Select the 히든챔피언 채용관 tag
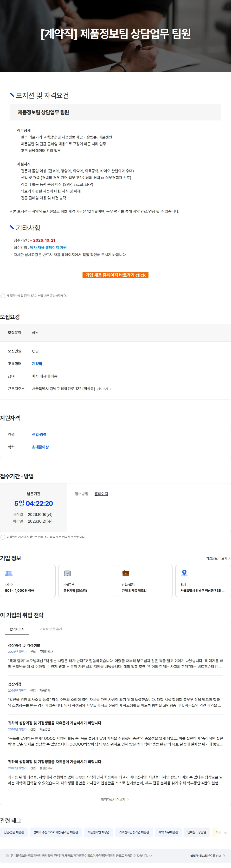This screenshot has width=231, height=868. (98, 832)
